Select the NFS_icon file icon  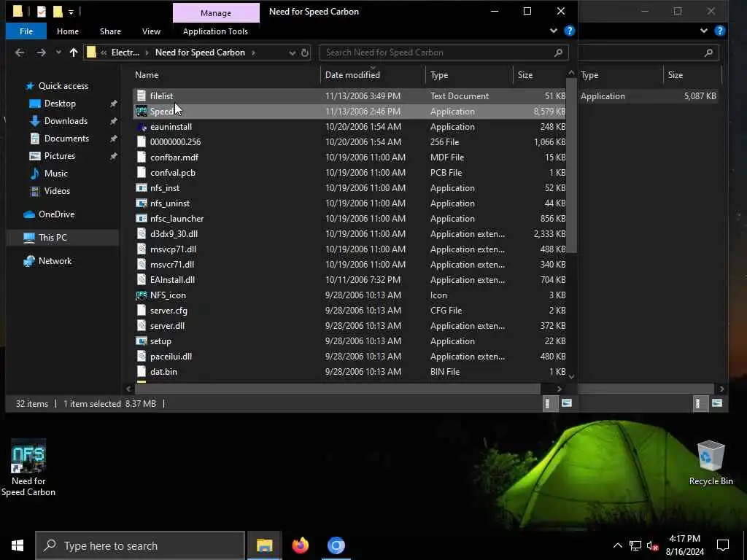[x=141, y=295]
